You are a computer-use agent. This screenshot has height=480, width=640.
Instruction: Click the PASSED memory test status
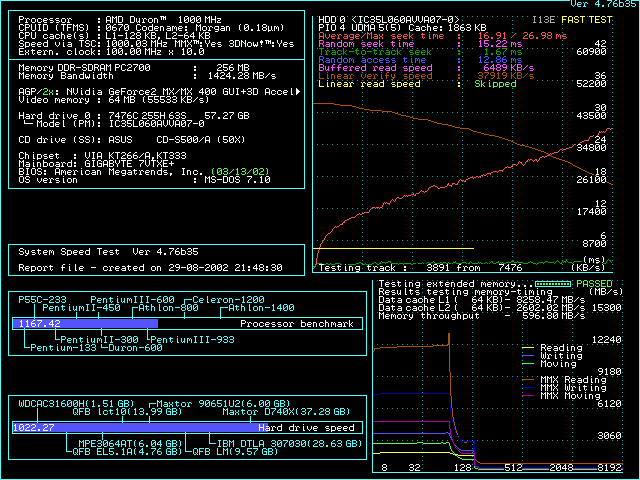coord(596,284)
